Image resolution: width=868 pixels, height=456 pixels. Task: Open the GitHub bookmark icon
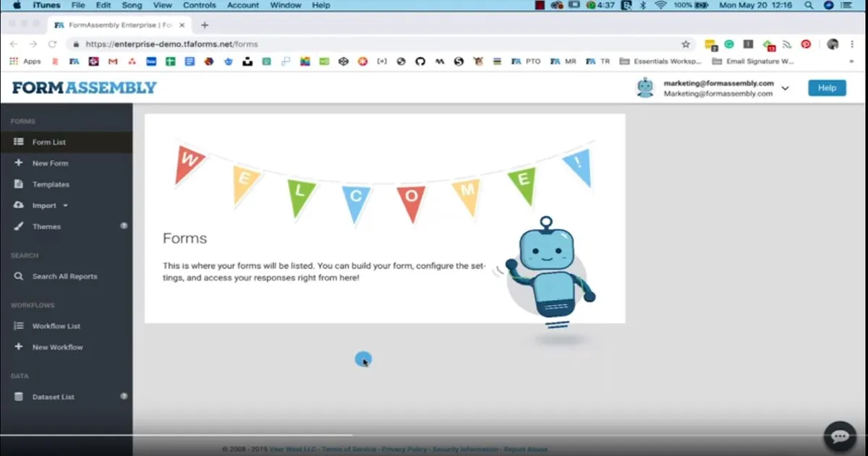tap(420, 61)
